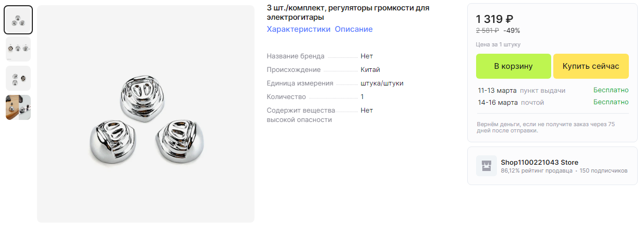Click the 75-day refund guarantee note
Image resolution: width=644 pixels, height=232 pixels.
[x=546, y=127]
